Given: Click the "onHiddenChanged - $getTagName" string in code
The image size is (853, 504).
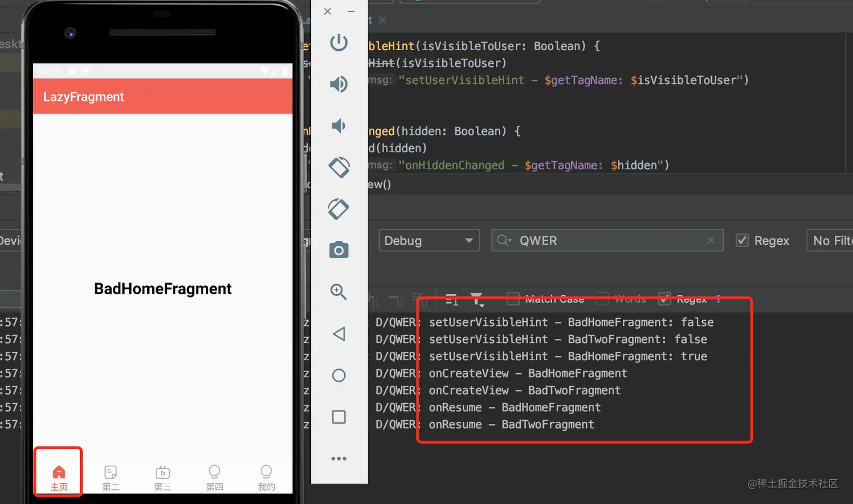Looking at the screenshot, I should (530, 165).
